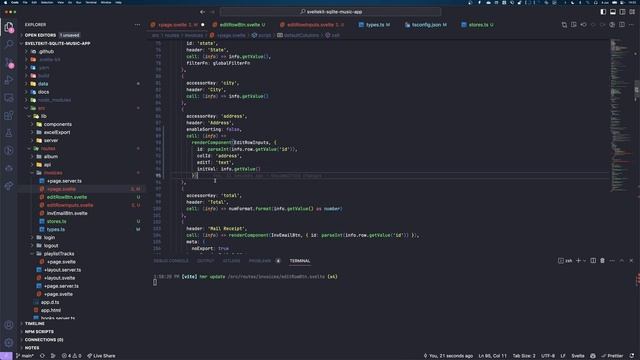Image resolution: width=640 pixels, height=360 pixels.
Task: Expand the docs folder
Action: pos(43,92)
